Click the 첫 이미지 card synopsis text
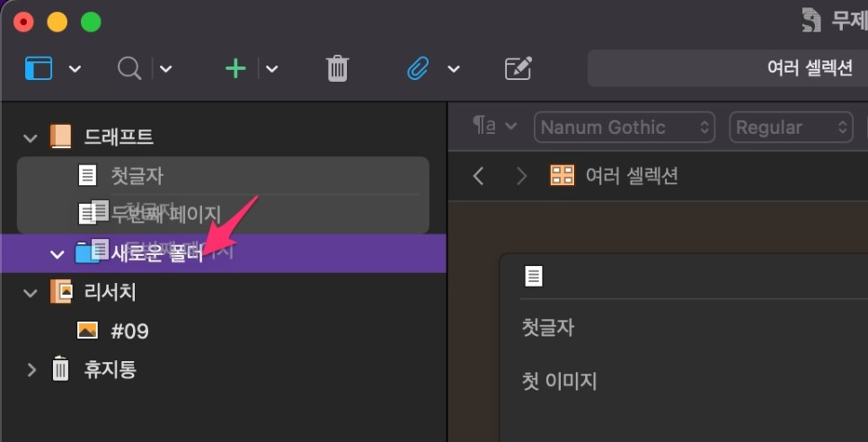The height and width of the screenshot is (442, 868). 559,382
